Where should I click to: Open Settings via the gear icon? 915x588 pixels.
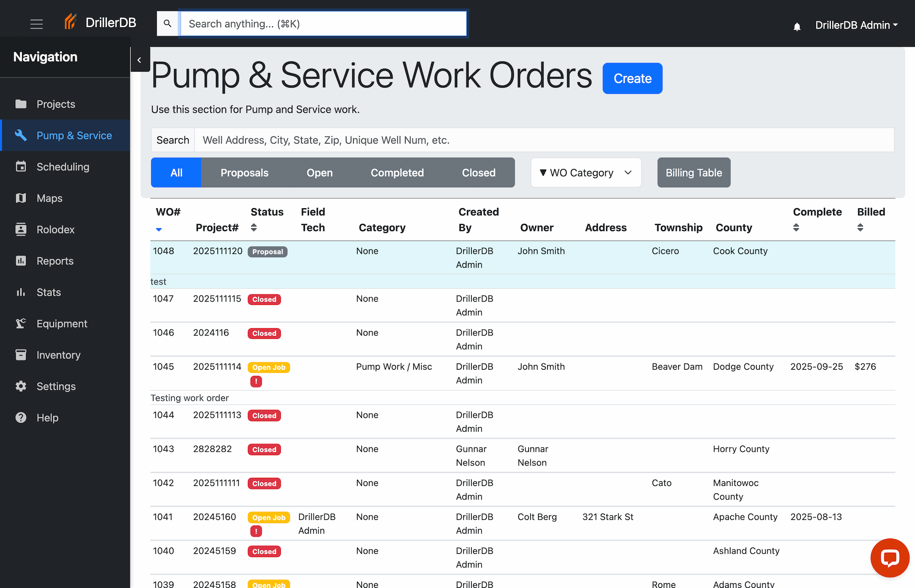tap(21, 386)
